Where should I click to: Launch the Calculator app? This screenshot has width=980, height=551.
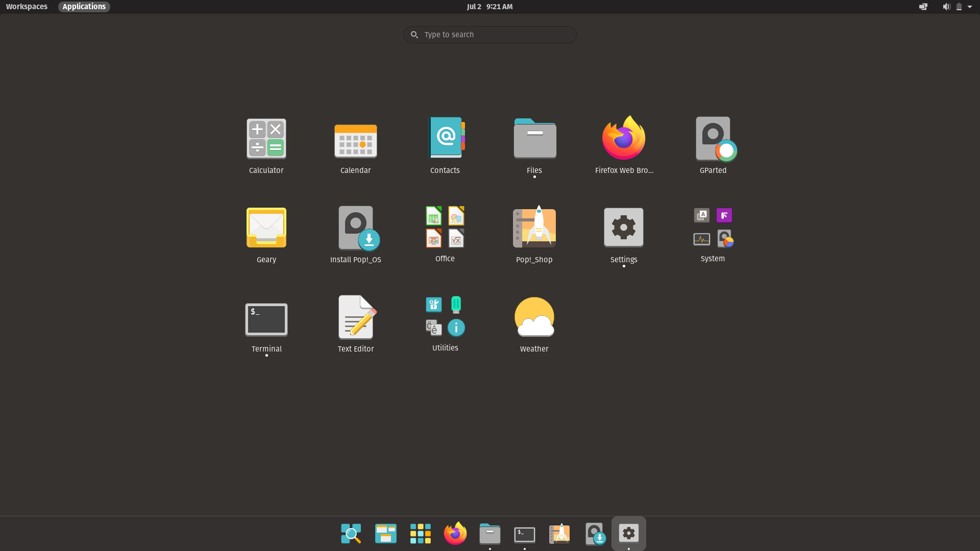coord(266,138)
